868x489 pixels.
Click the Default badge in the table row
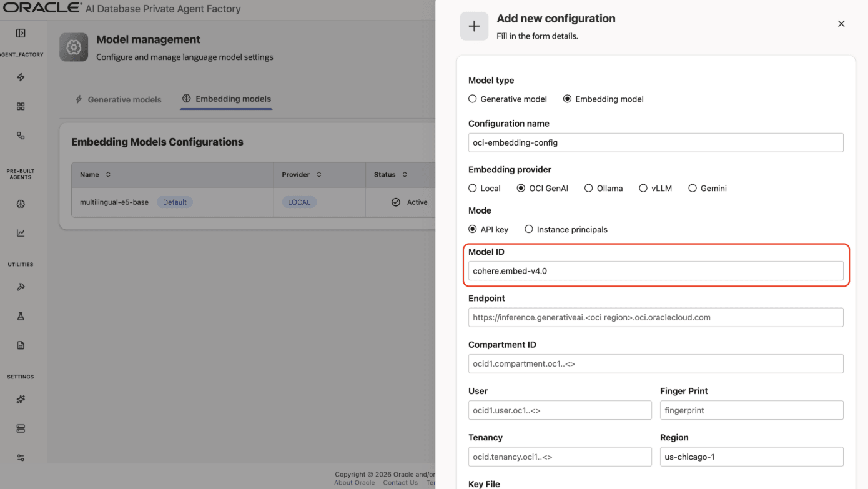click(x=175, y=202)
